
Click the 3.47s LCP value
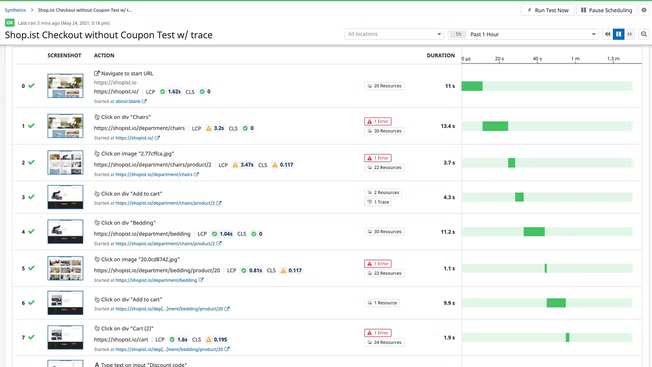point(247,165)
